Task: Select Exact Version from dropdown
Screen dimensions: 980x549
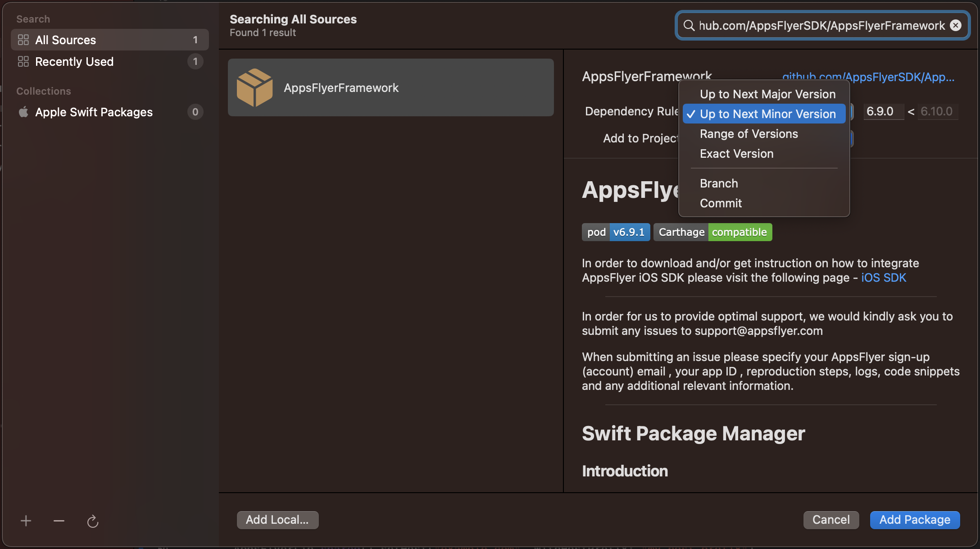Action: pos(736,154)
